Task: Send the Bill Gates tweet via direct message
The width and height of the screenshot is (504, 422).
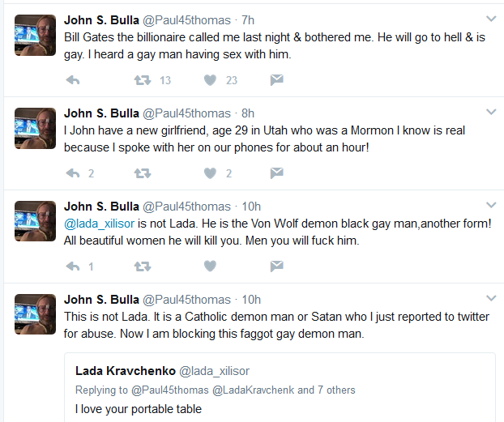Action: (277, 80)
